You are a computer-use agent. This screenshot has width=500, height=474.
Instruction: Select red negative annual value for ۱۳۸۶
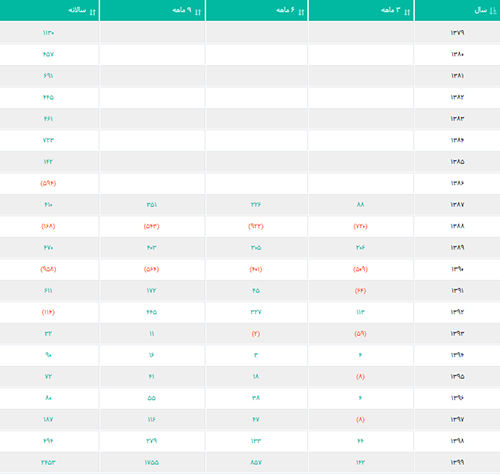tap(48, 183)
